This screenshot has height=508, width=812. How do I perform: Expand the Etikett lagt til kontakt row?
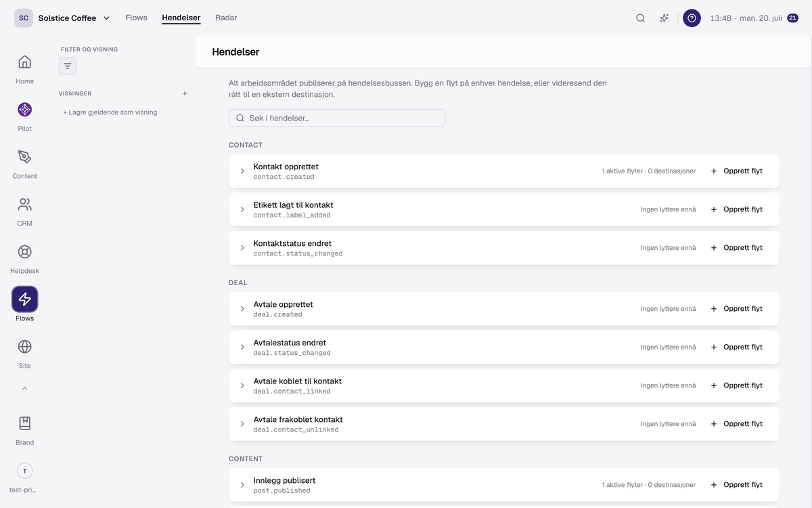point(242,210)
